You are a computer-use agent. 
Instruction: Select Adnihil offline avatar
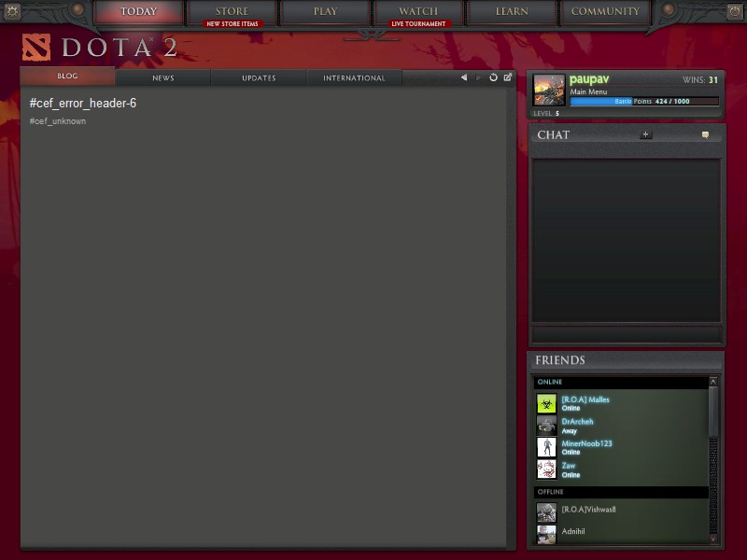coord(546,534)
